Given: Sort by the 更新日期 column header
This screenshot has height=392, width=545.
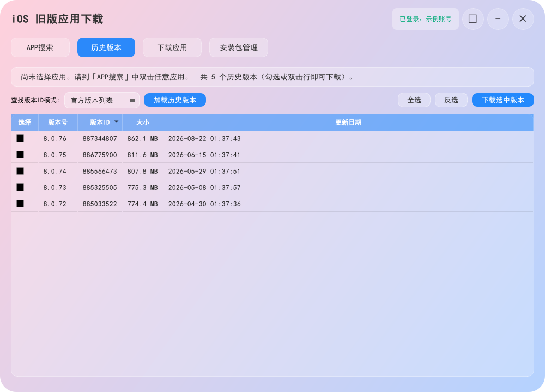Looking at the screenshot, I should coord(348,122).
